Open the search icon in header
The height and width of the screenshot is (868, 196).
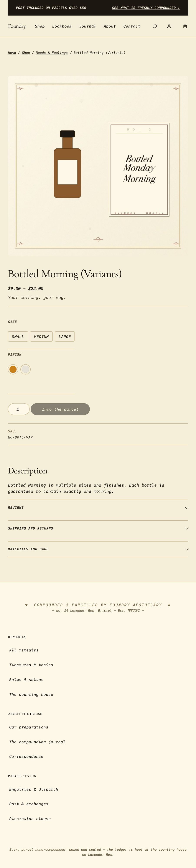point(155,26)
